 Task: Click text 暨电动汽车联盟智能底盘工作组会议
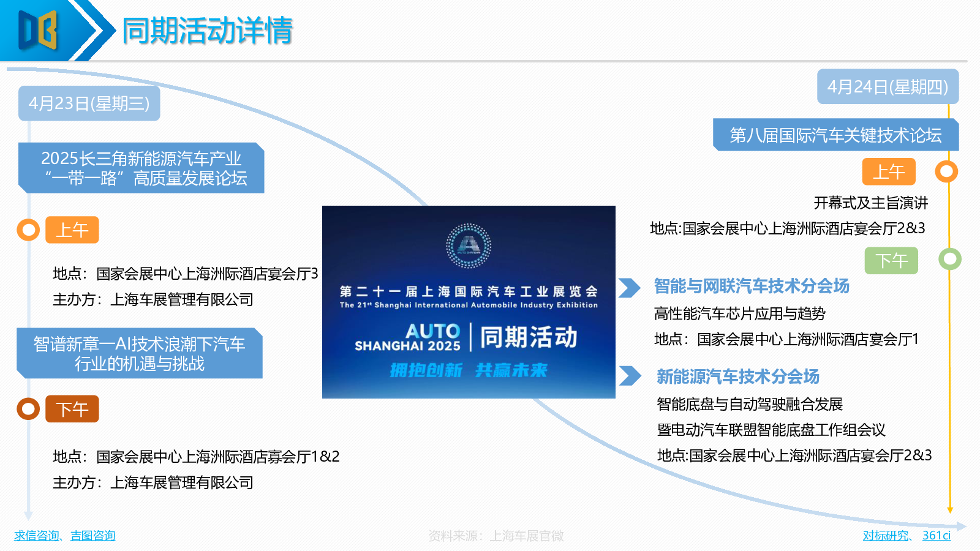[771, 430]
